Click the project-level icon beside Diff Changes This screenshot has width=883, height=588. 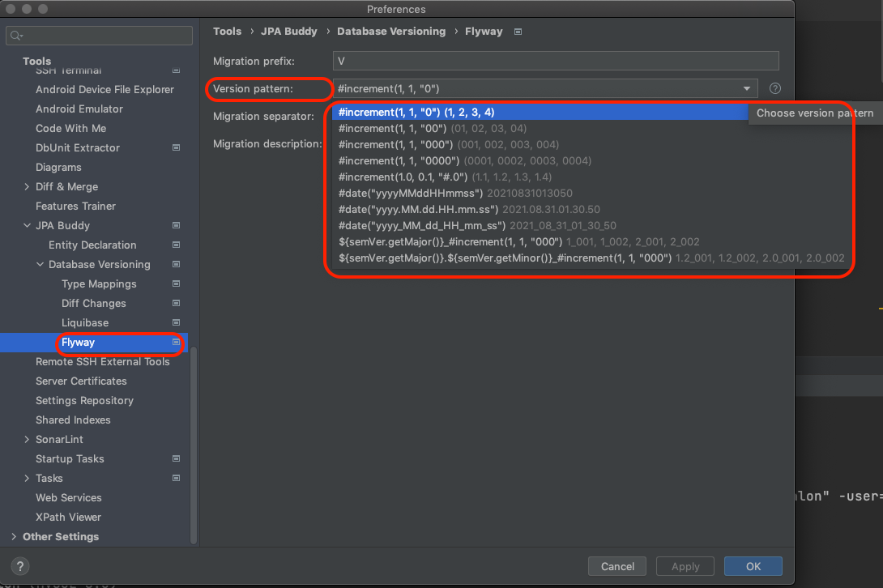tap(177, 303)
